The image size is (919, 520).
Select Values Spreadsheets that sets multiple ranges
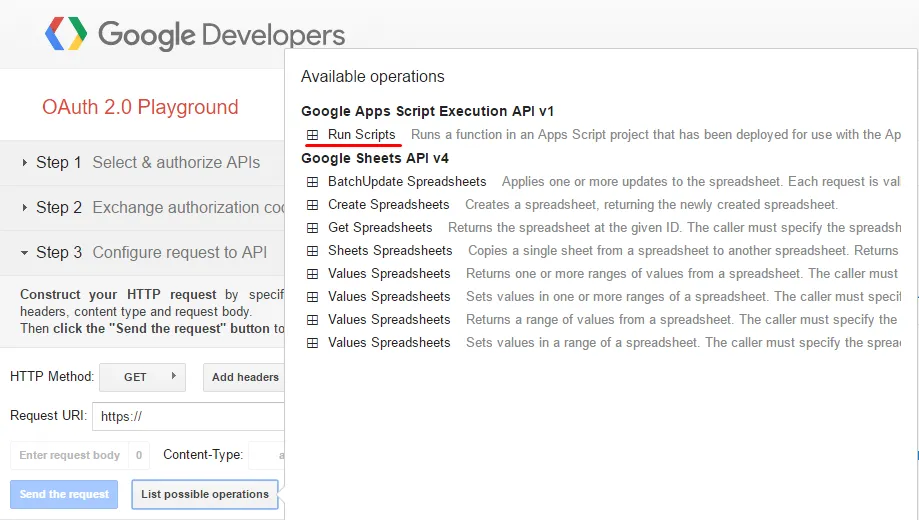click(x=389, y=297)
